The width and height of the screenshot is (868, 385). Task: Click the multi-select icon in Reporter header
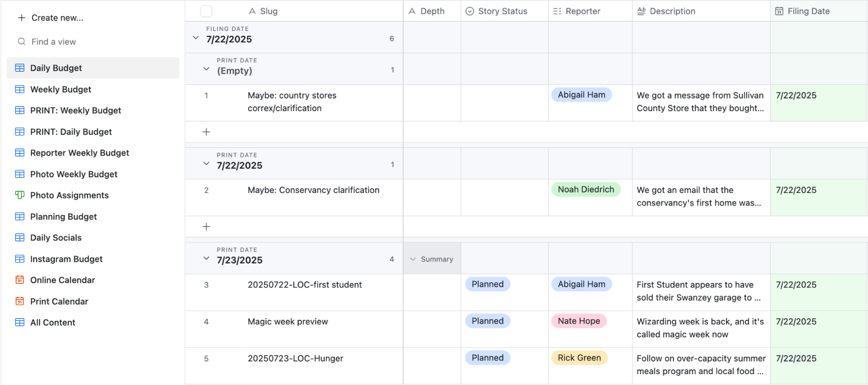(x=557, y=11)
